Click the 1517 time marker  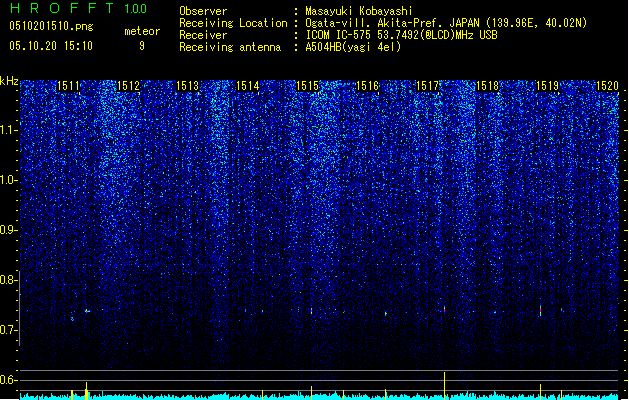coord(428,86)
